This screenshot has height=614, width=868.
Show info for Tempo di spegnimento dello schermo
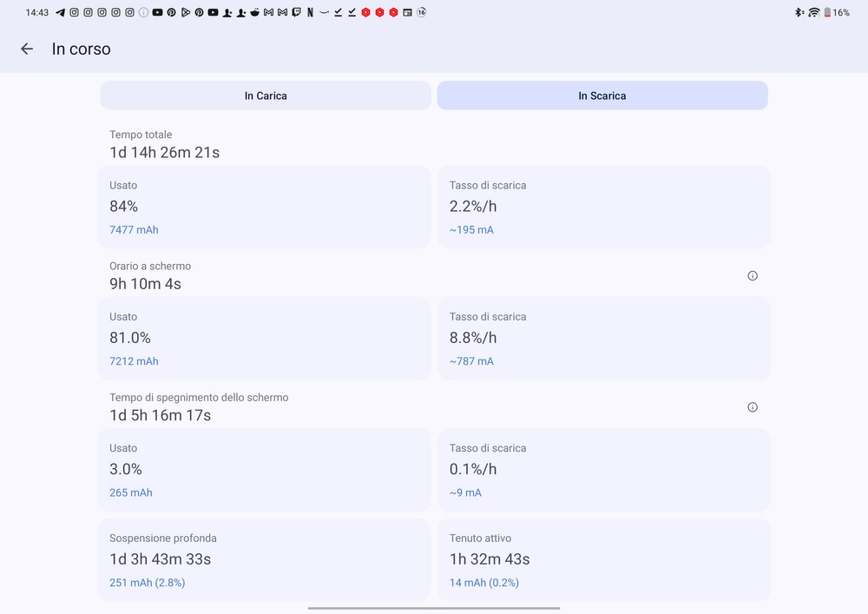click(x=753, y=407)
